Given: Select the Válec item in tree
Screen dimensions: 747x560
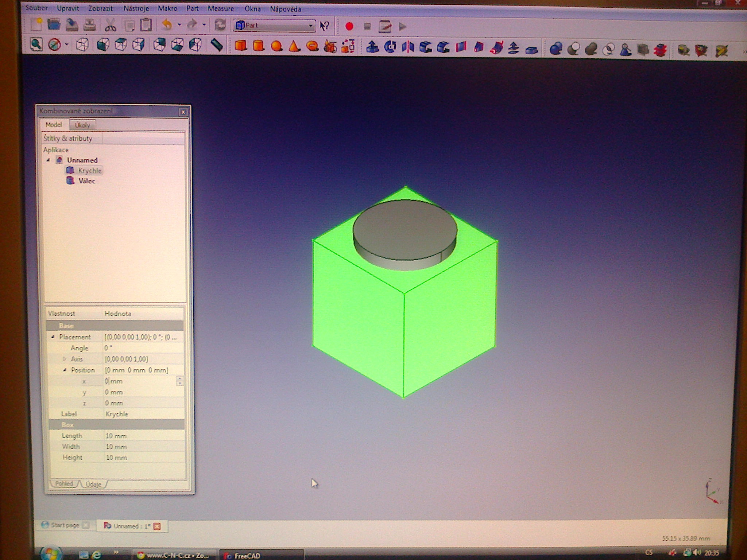Looking at the screenshot, I should pyautogui.click(x=86, y=181).
